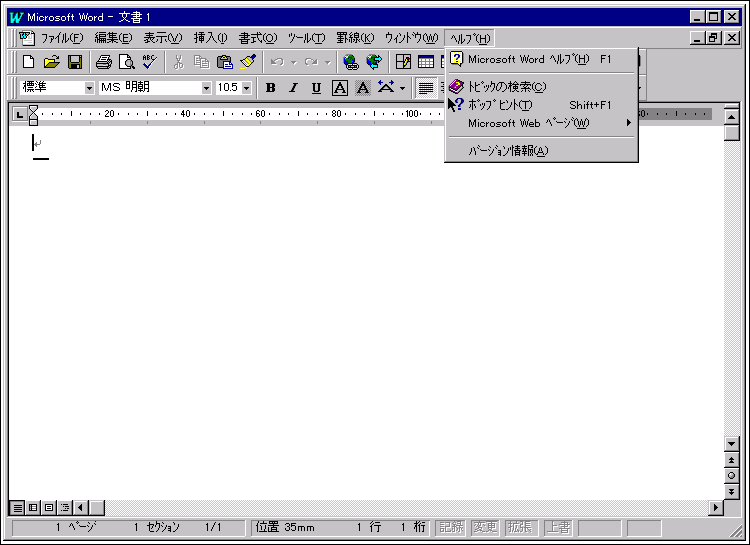Apply character scaling A icon
The height and width of the screenshot is (545, 750).
coord(386,88)
